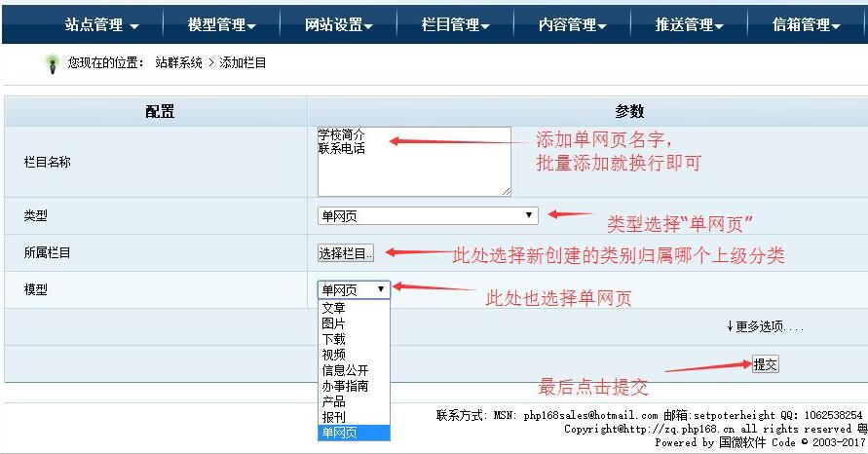Select 文章 from the model list
Viewport: 868px width, 454px height.
(x=354, y=307)
